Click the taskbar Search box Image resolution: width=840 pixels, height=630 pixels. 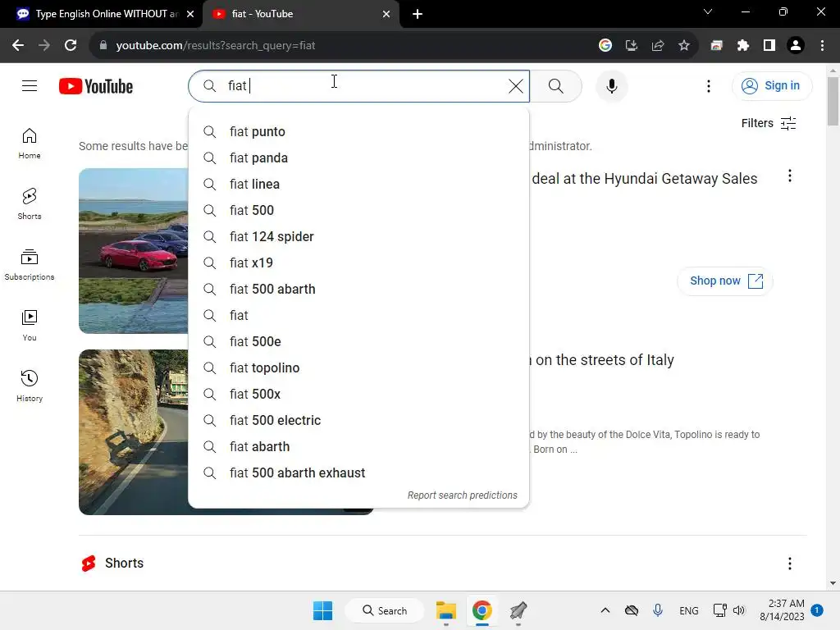tap(385, 610)
